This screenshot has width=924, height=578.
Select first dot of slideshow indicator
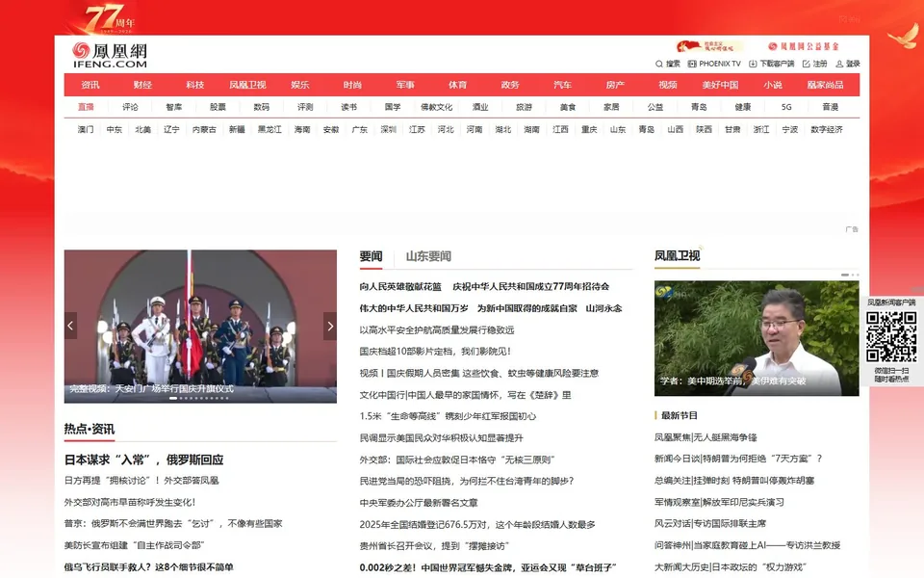[173, 398]
